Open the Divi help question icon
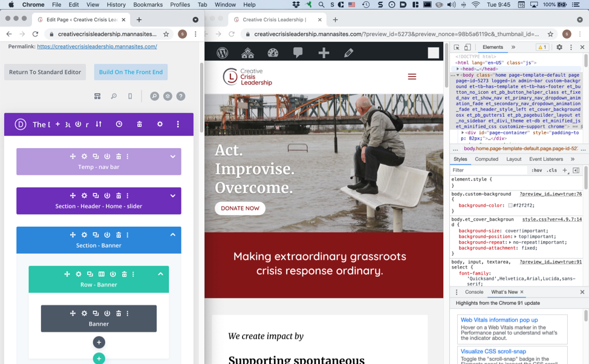The width and height of the screenshot is (589, 364). [181, 96]
